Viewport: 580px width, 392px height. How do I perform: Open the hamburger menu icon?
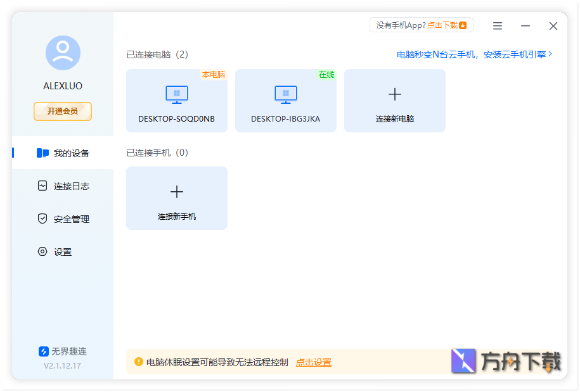click(498, 26)
